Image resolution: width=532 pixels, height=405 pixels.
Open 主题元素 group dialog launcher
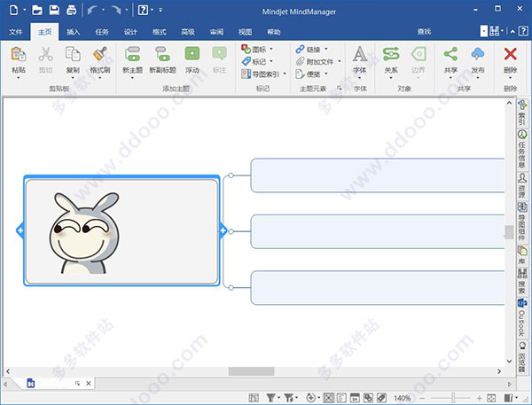coord(339,89)
